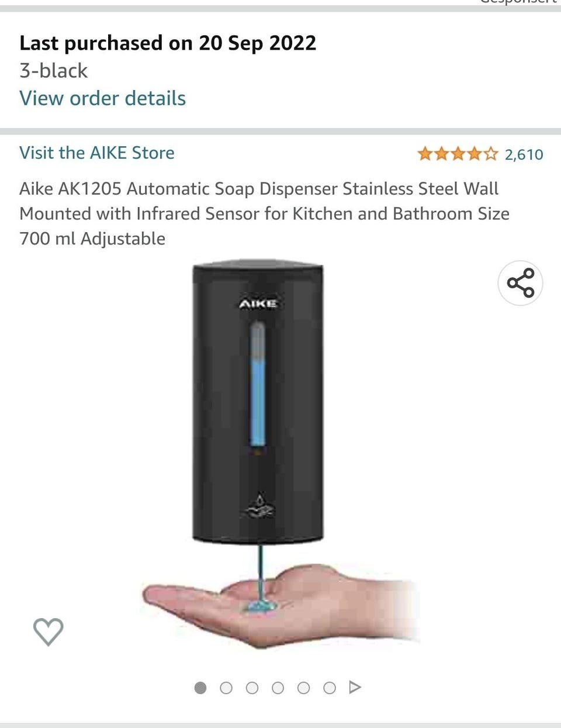
Task: Select the first image carousel dot
Action: tap(200, 688)
